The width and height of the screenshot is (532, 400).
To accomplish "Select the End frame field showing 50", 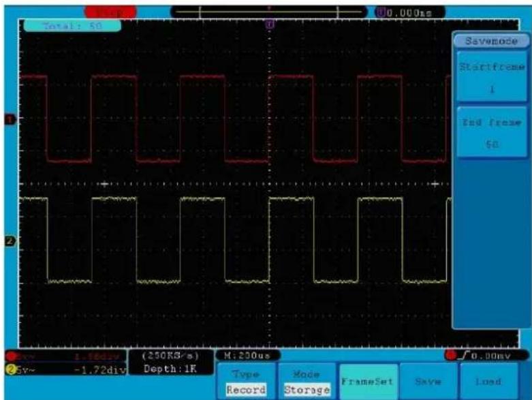I will [x=492, y=132].
